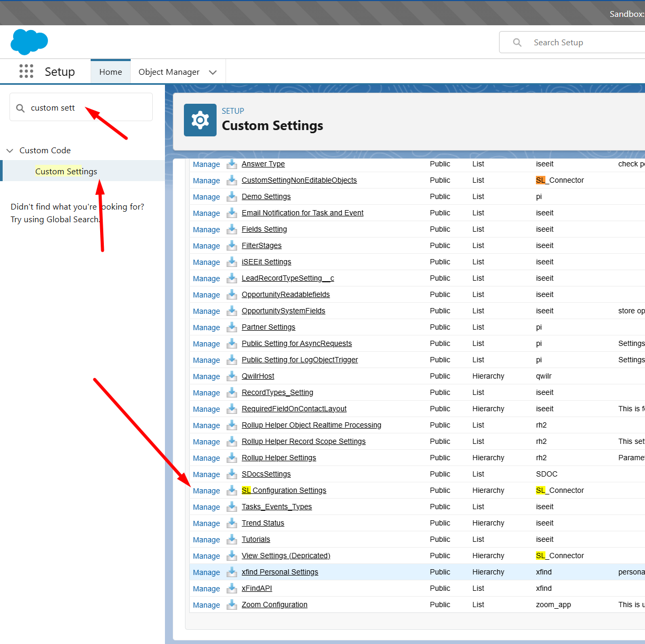Screen dimensions: 645x644
Task: Open the LeadRecordTypeSetting__c link
Action: point(288,278)
